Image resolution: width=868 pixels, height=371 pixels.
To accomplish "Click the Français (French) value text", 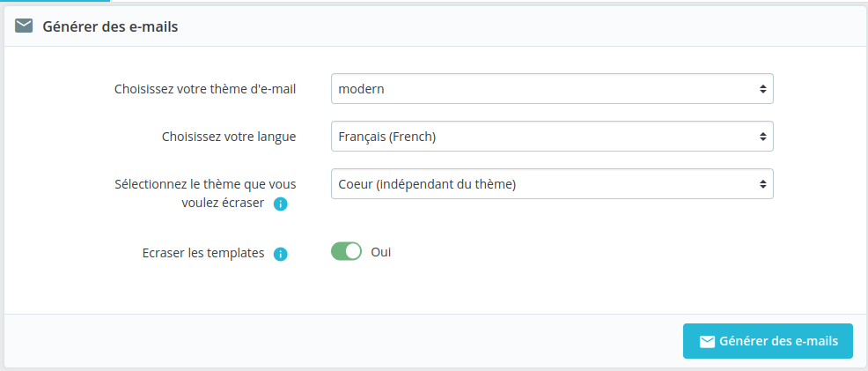I will 387,137.
